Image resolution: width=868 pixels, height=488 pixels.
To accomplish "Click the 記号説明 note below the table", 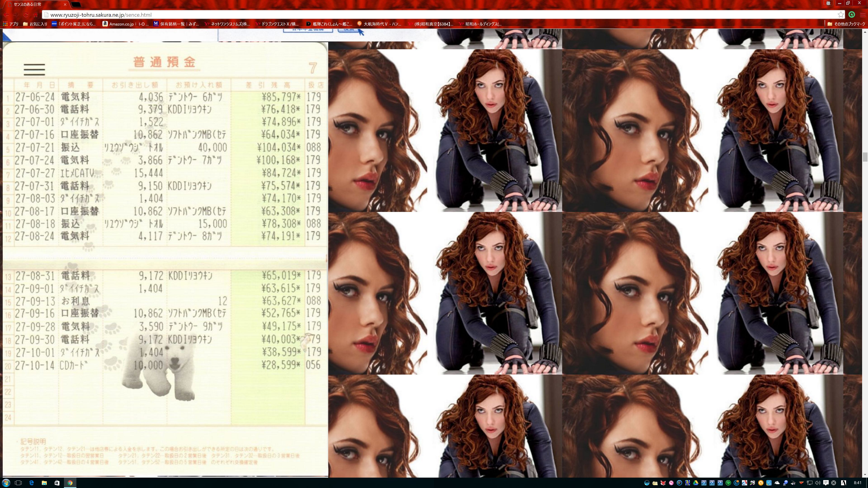I will click(33, 441).
